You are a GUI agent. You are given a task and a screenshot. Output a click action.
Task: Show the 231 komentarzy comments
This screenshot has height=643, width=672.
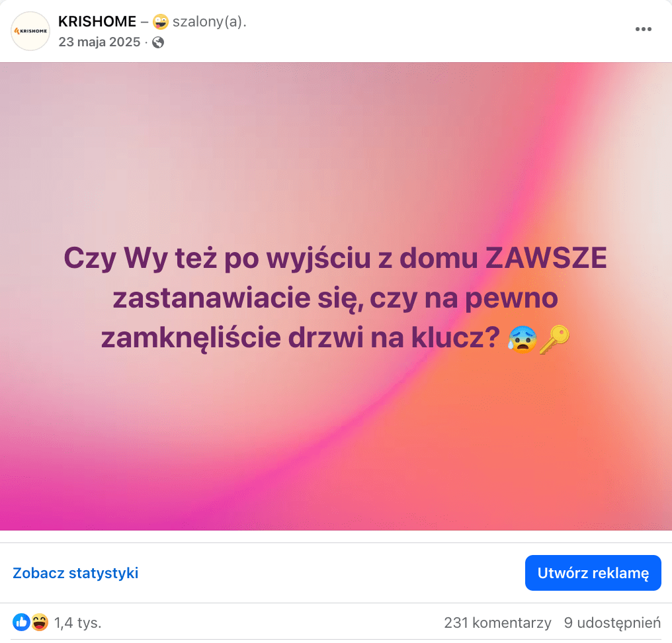click(497, 622)
